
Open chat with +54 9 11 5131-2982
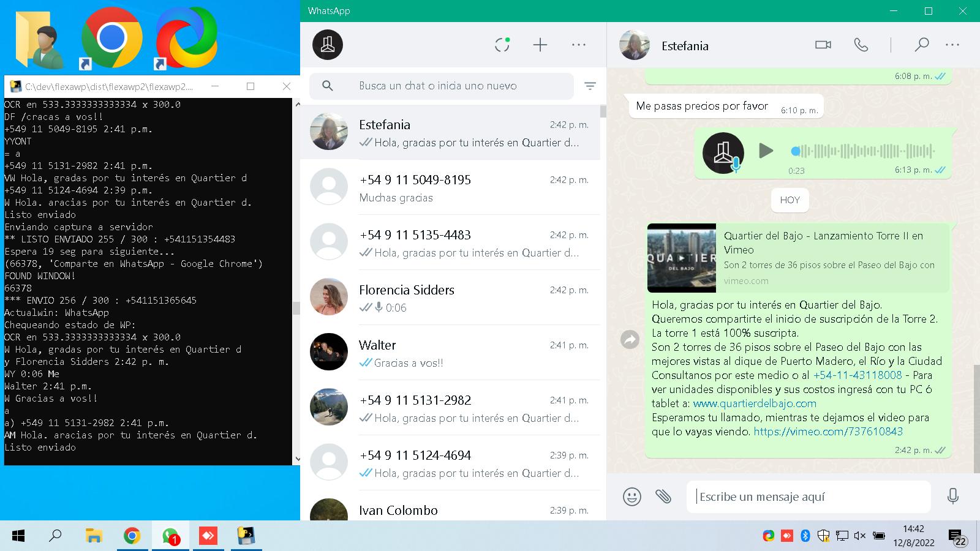pos(450,408)
